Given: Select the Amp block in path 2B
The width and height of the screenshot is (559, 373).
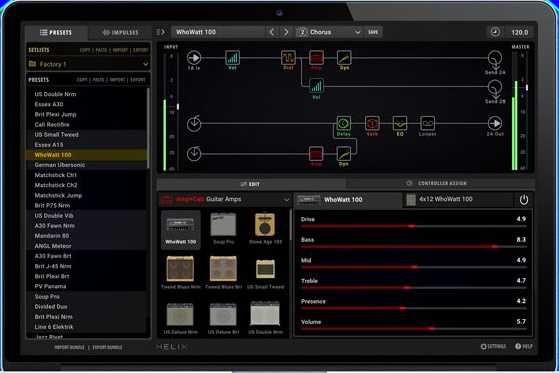Looking at the screenshot, I should 316,154.
